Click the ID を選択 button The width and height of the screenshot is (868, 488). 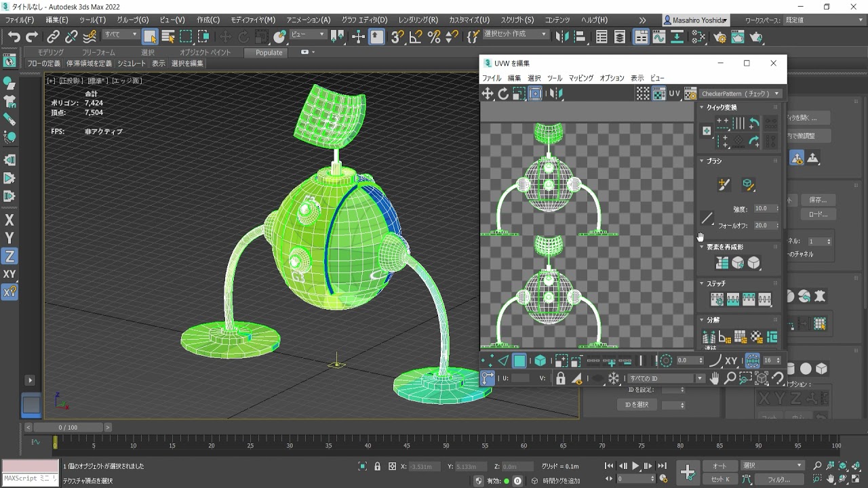[637, 405]
